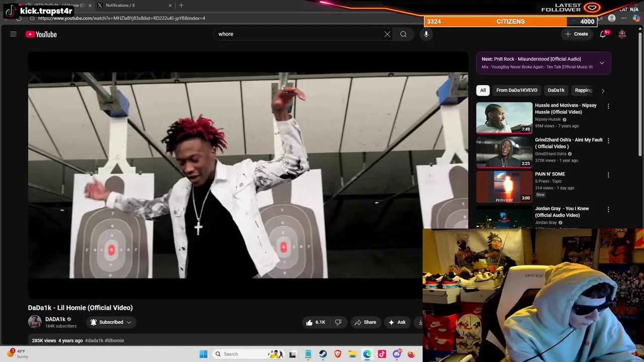Viewport: 644px width, 362px height.
Task: Launch Steam from the taskbar
Action: coord(323,354)
